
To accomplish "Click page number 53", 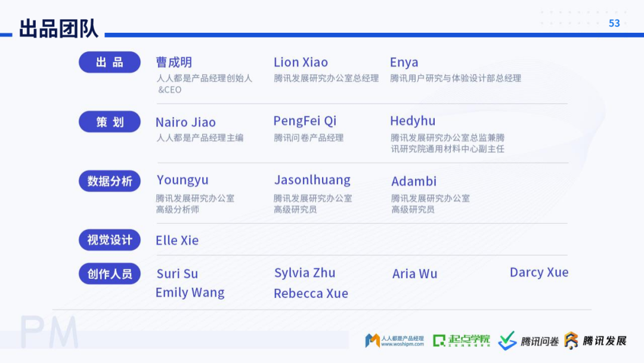I will pyautogui.click(x=614, y=23).
